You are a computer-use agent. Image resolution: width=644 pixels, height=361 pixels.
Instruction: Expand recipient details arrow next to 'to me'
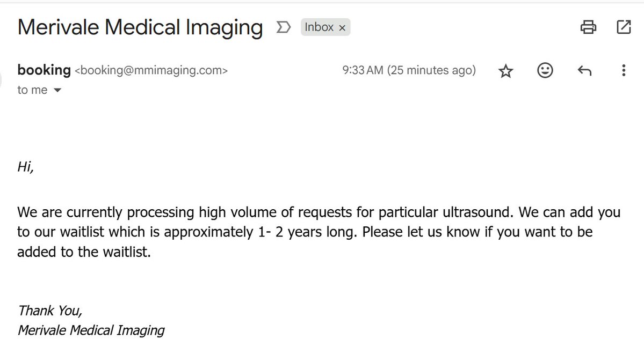[x=57, y=91]
